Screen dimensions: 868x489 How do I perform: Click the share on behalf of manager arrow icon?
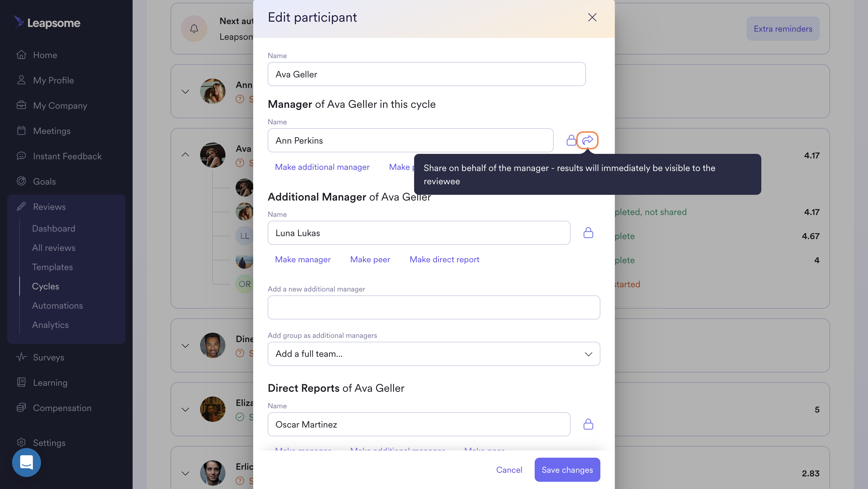coord(587,140)
